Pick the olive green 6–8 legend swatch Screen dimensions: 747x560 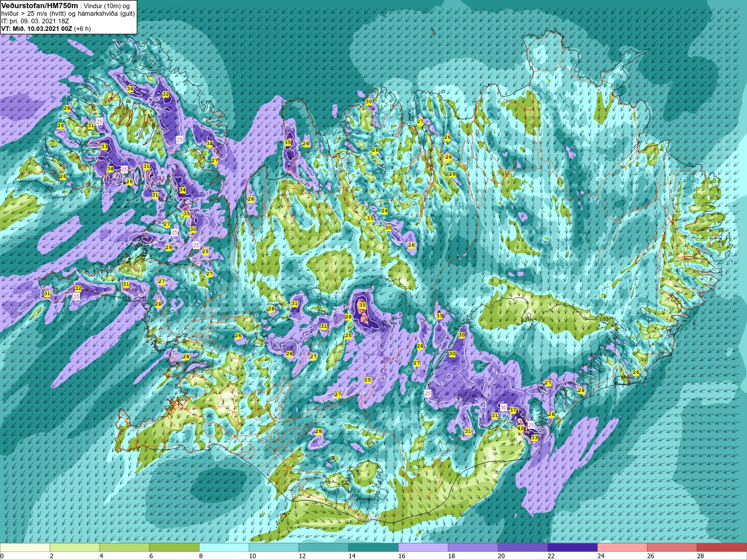tap(174, 548)
